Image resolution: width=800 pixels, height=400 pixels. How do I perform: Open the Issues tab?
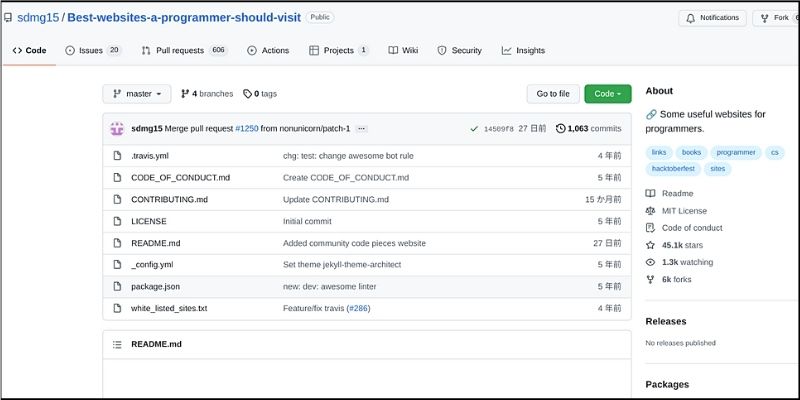click(x=93, y=51)
